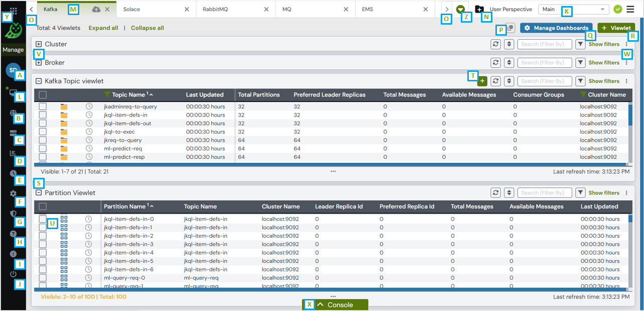The width and height of the screenshot is (644, 311).
Task: Click the monitor icon in the sidebar
Action: point(13,92)
